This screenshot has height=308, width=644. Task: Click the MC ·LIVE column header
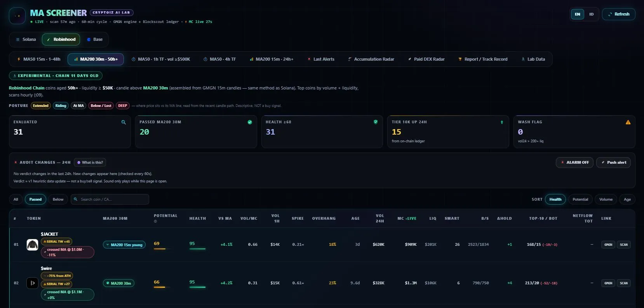click(407, 219)
